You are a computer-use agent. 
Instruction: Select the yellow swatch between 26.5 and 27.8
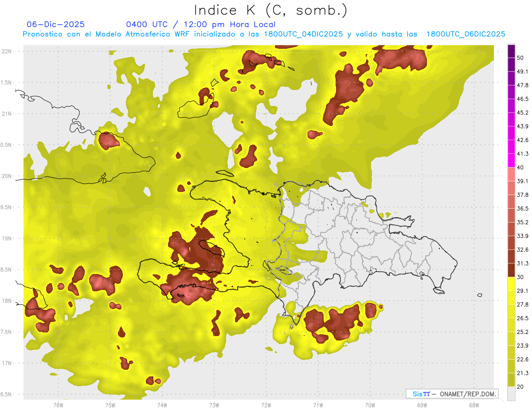[512, 311]
